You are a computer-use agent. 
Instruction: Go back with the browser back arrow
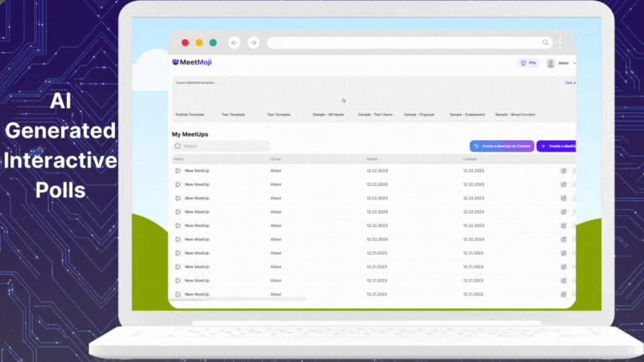(x=235, y=43)
